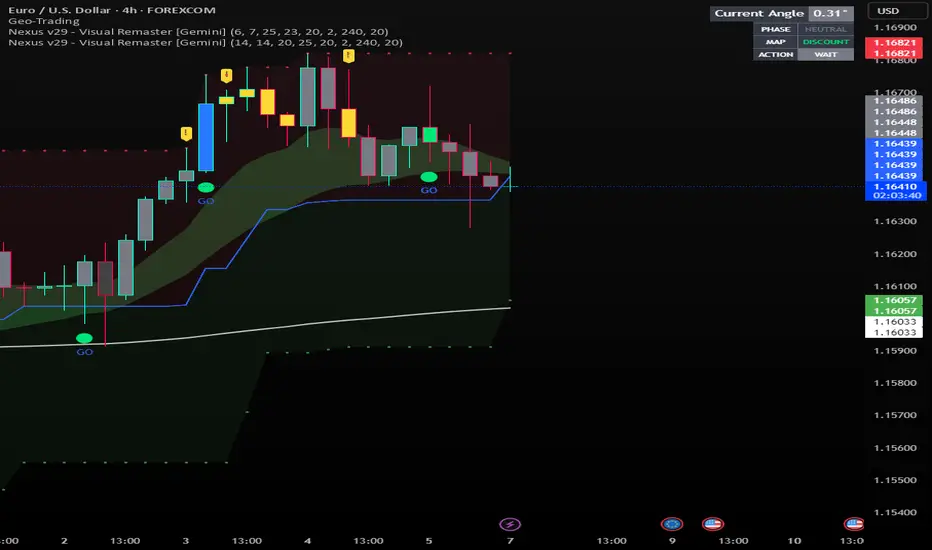Click the Current Angle 0.31° value cell
The image size is (932, 550).
click(833, 13)
